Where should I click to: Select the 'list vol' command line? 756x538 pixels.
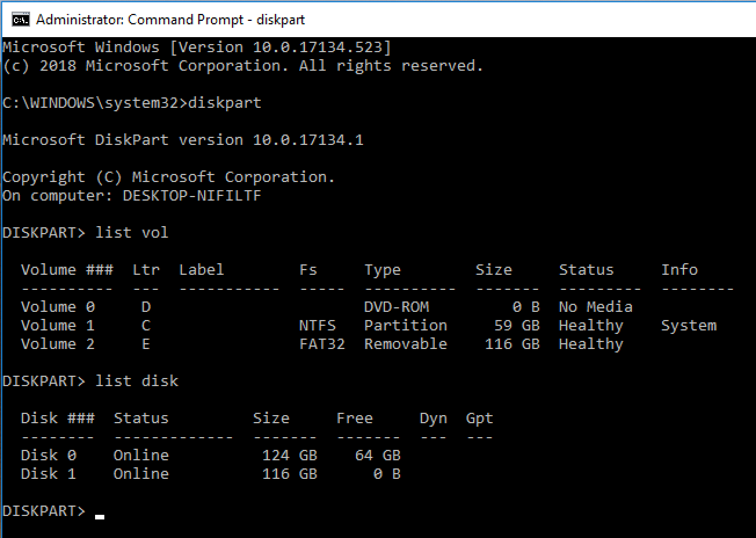pos(132,232)
